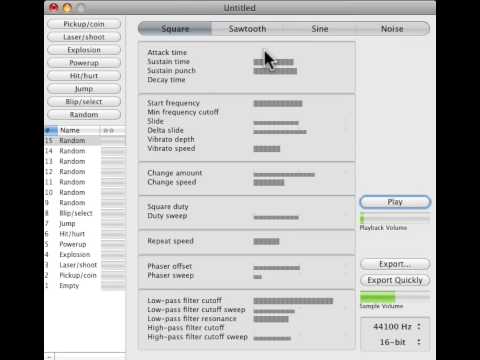480x360 pixels.
Task: Open the 44100 Hz sample rate dropdown
Action: click(x=396, y=326)
